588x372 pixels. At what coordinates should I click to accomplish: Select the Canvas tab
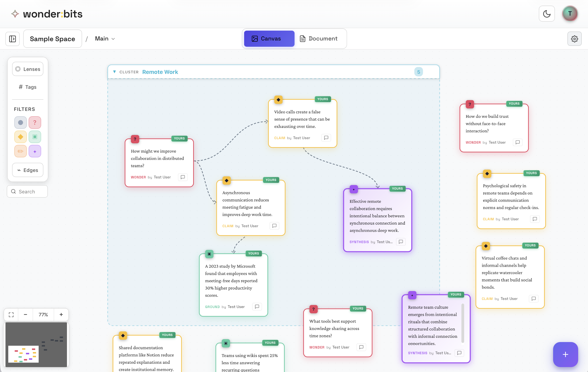point(269,39)
